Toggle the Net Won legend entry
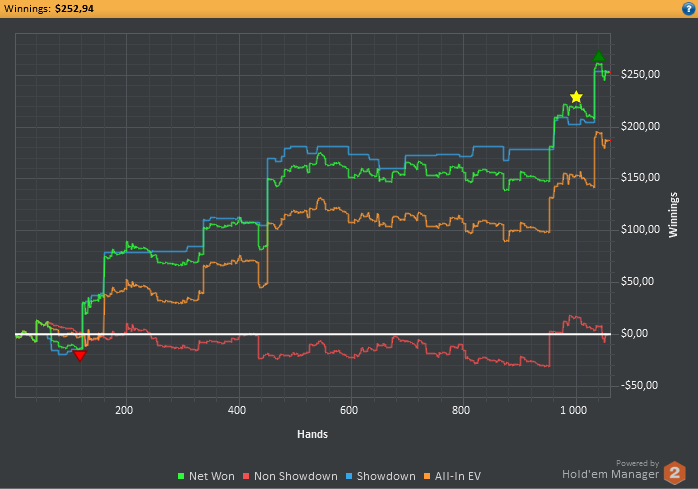698x489 pixels. coord(206,476)
